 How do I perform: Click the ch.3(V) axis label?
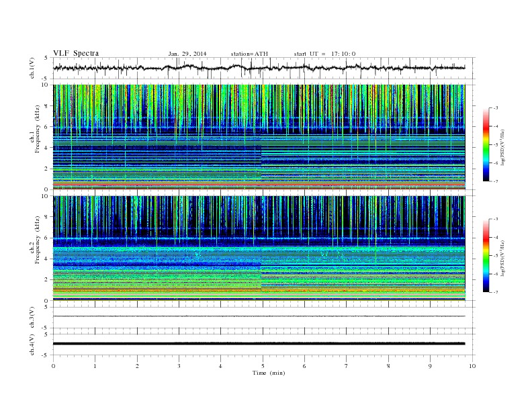coord(32,318)
